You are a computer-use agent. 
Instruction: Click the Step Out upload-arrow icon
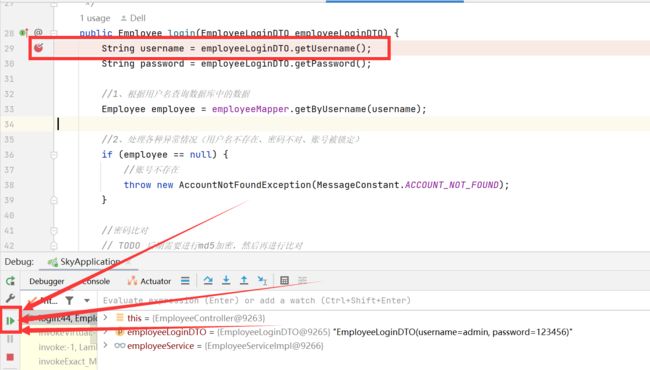tap(244, 281)
